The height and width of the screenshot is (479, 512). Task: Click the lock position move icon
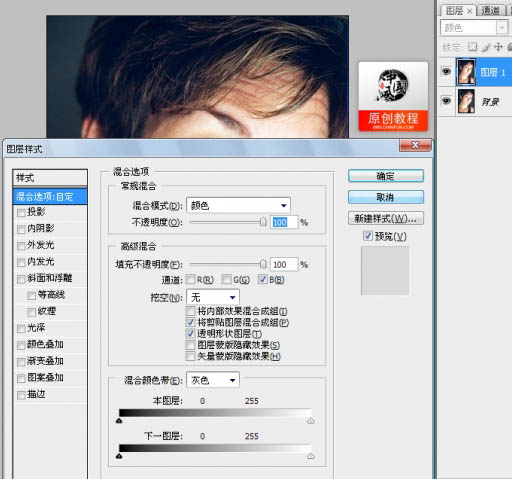click(498, 47)
